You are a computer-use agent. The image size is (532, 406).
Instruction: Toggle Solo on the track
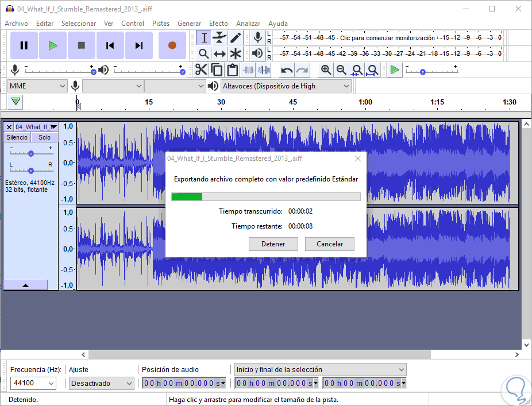(44, 137)
